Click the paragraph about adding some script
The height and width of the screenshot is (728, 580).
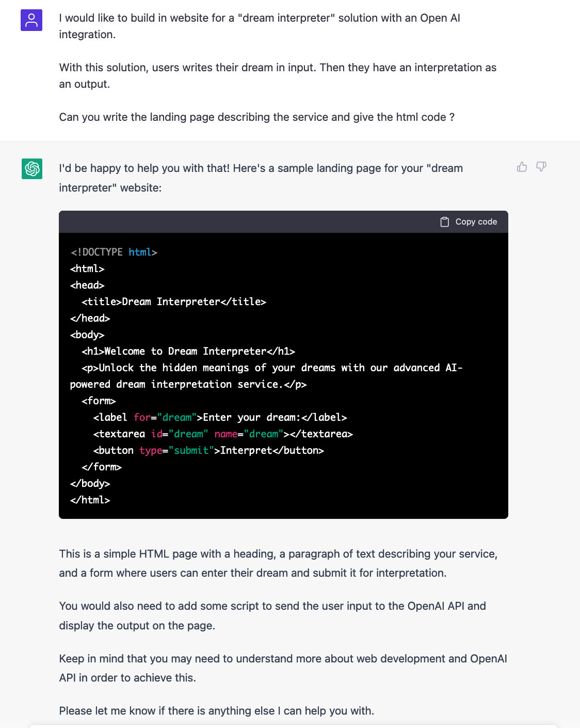tap(272, 616)
